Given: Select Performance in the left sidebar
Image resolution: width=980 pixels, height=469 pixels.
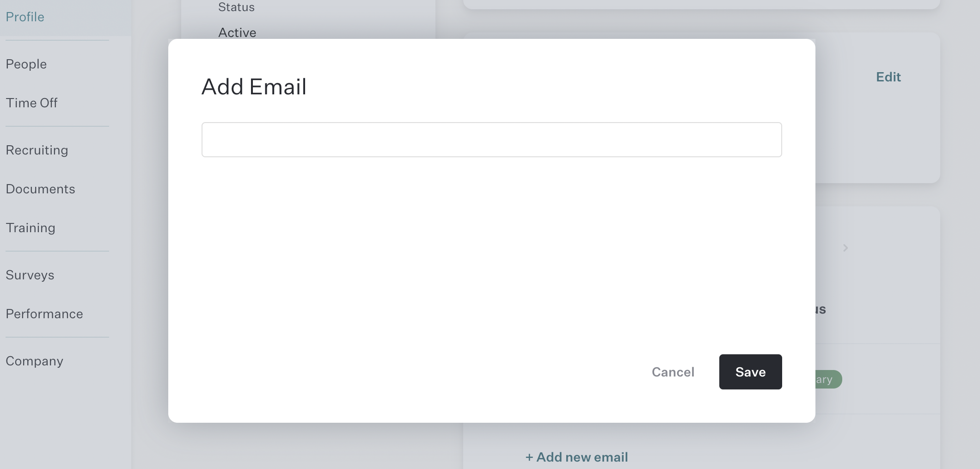Looking at the screenshot, I should pyautogui.click(x=44, y=314).
